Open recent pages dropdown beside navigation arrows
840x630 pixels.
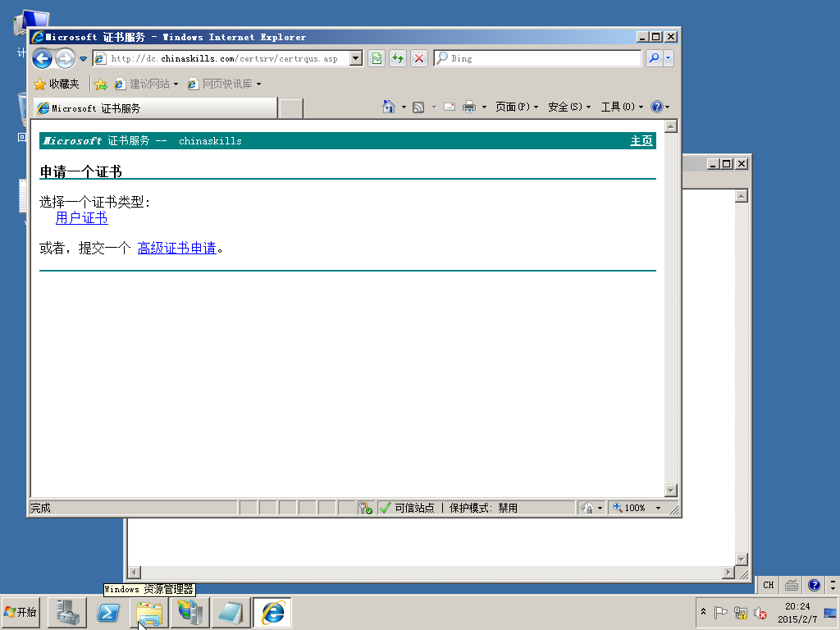click(x=83, y=58)
